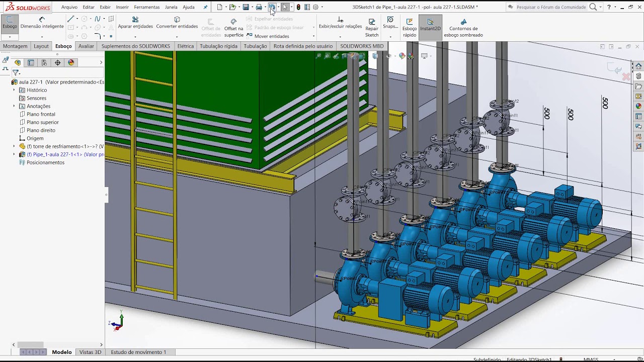The height and width of the screenshot is (362, 644).
Task: Switch to Avaliar tab
Action: [86, 46]
